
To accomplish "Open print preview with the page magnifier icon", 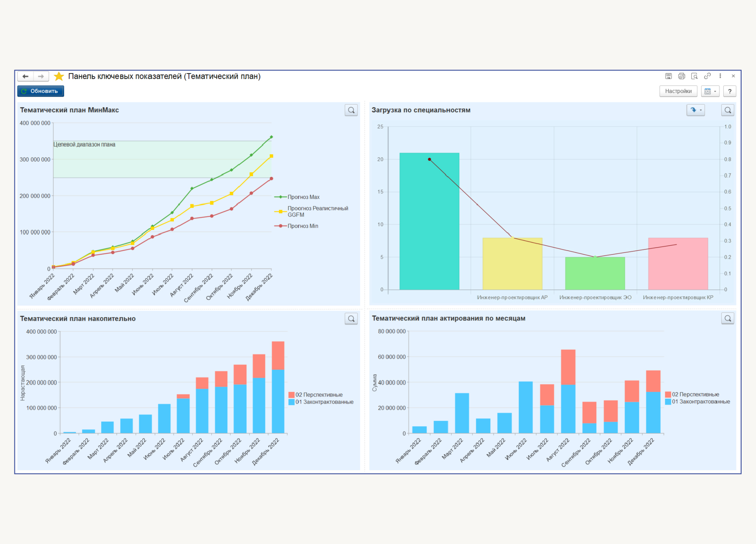I will [694, 76].
